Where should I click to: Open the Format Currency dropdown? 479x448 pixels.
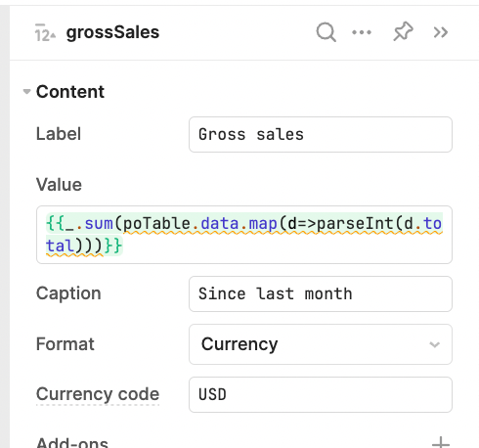click(321, 344)
